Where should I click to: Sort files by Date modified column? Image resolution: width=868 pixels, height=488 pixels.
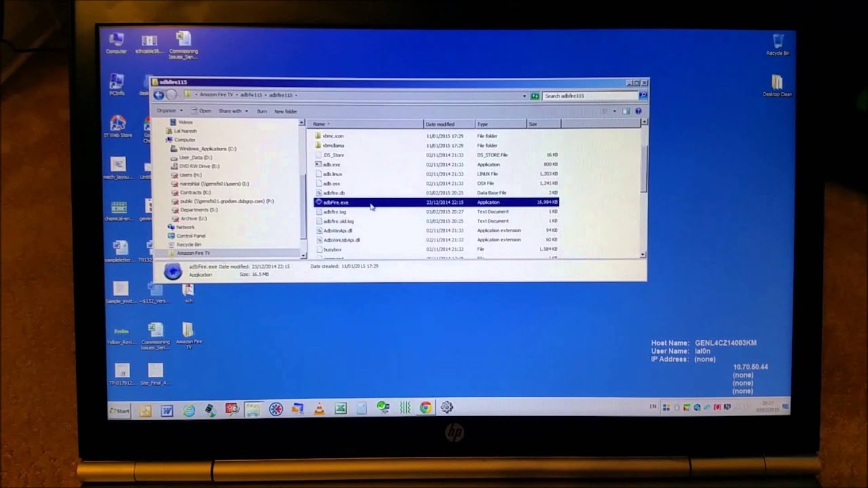pyautogui.click(x=449, y=124)
